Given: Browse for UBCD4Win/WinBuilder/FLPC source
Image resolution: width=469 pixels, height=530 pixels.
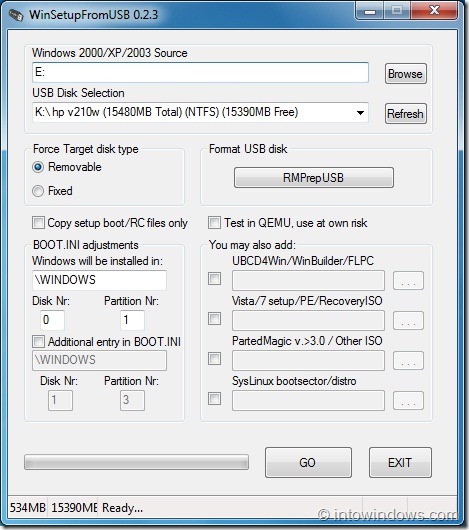Looking at the screenshot, I should (x=408, y=281).
